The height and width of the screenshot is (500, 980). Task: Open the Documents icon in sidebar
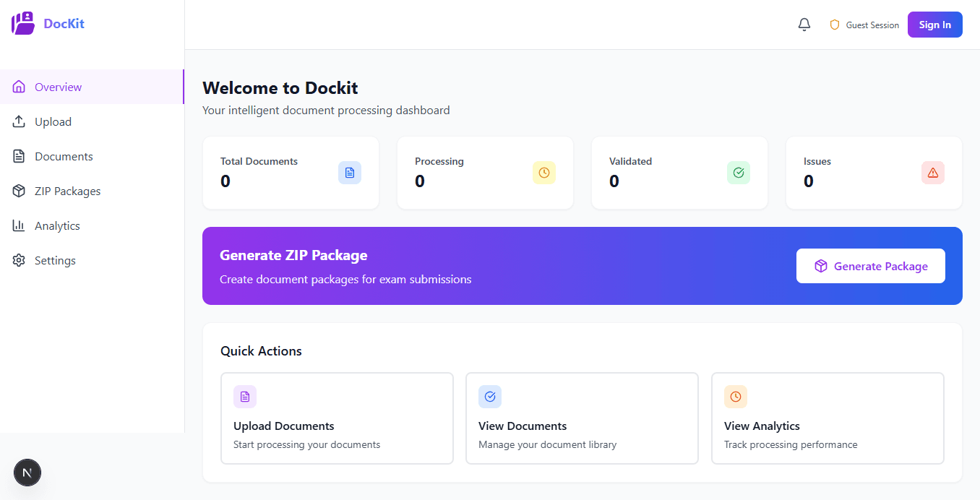20,155
